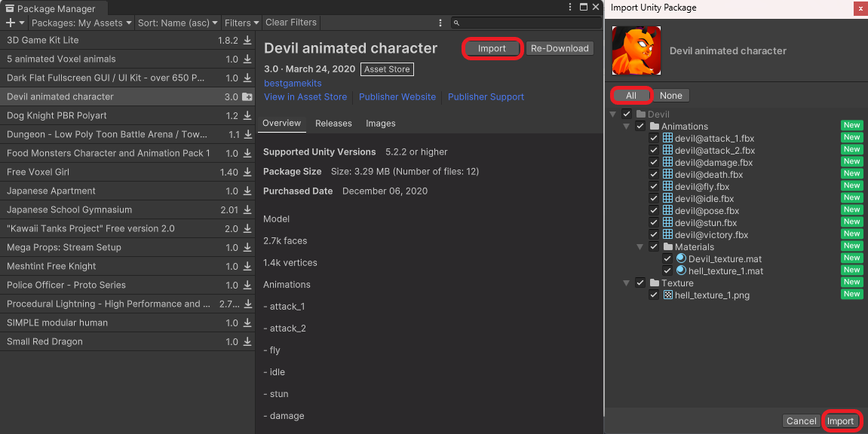Click the Re-Download button
Screen dimensions: 868x434
[x=560, y=49]
